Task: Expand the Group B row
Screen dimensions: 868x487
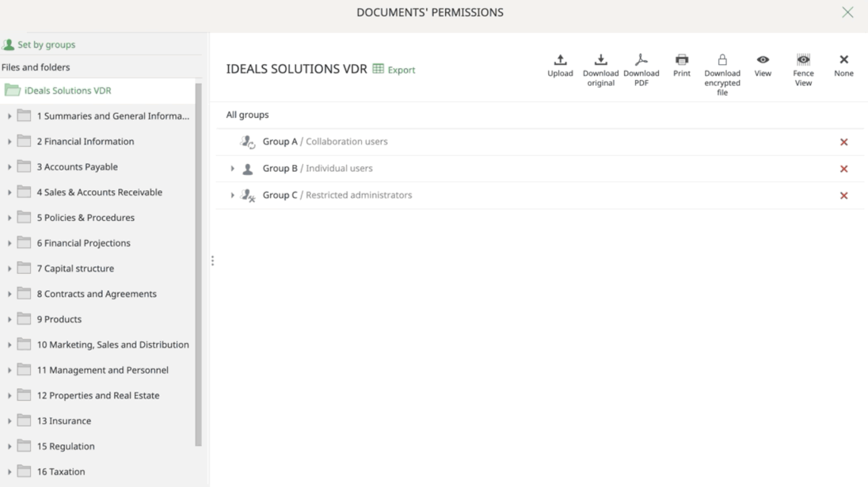Action: (x=232, y=169)
